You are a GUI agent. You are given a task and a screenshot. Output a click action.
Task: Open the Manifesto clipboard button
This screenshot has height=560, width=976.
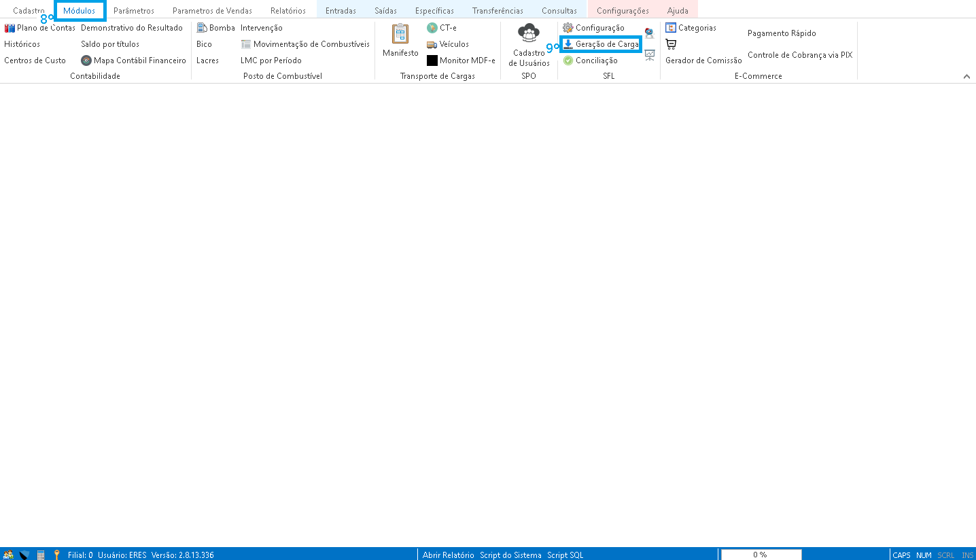point(400,41)
